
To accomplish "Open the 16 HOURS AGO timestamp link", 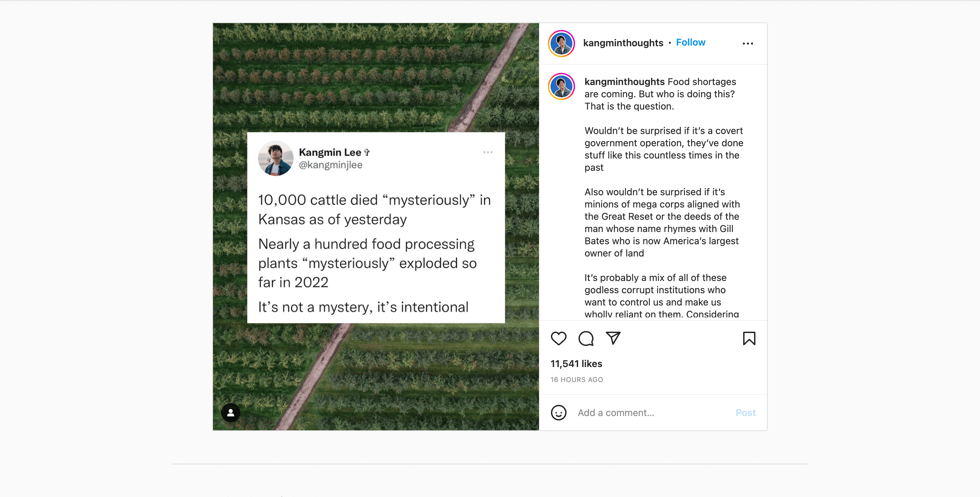I will point(576,380).
